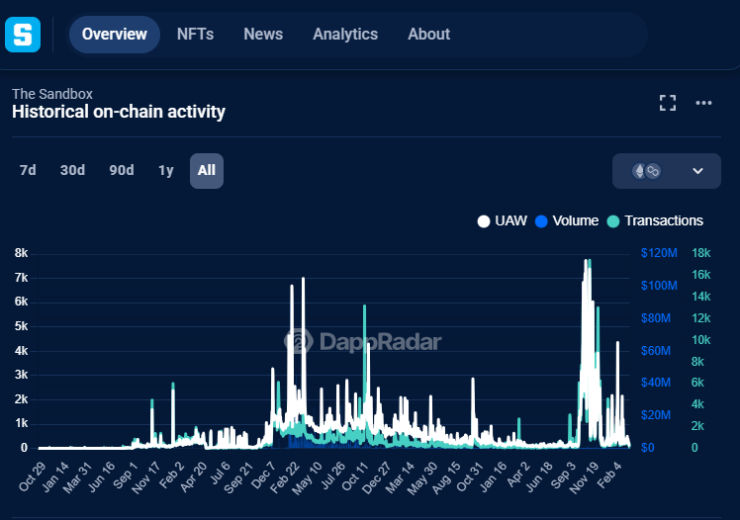Expand chart to fullscreen
Screen dimensions: 740x520
(667, 103)
